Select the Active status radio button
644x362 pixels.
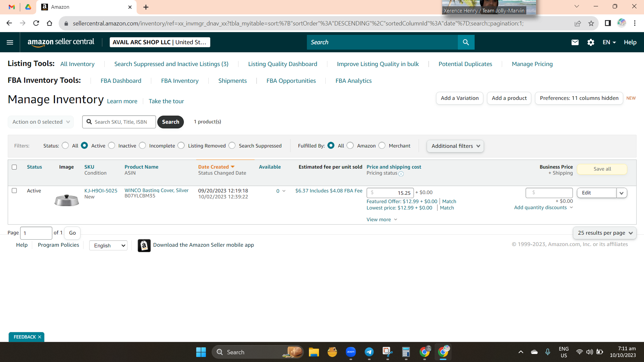point(85,145)
